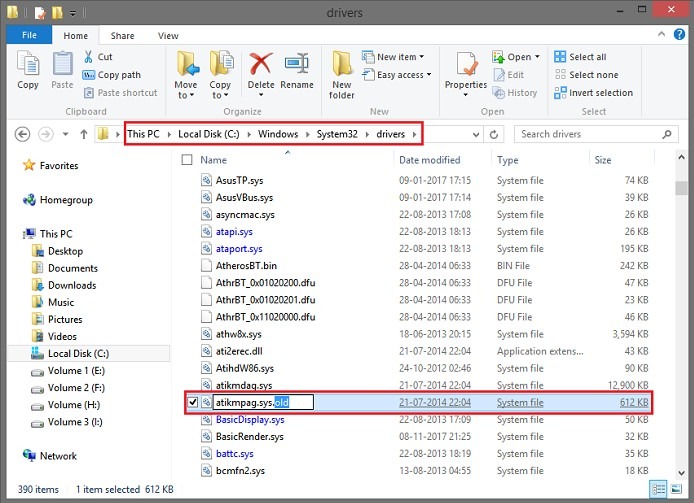
Task: Click the Cut scissors icon
Action: 91,57
